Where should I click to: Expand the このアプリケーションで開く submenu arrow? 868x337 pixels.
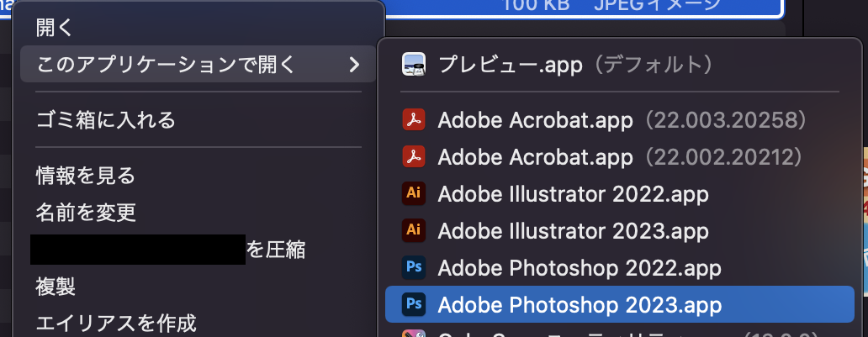pyautogui.click(x=354, y=64)
